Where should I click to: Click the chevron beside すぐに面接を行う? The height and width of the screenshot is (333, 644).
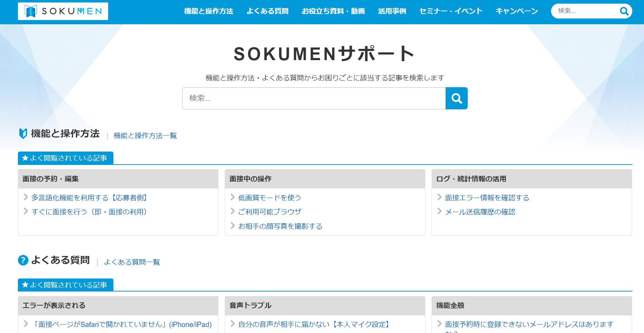point(26,211)
